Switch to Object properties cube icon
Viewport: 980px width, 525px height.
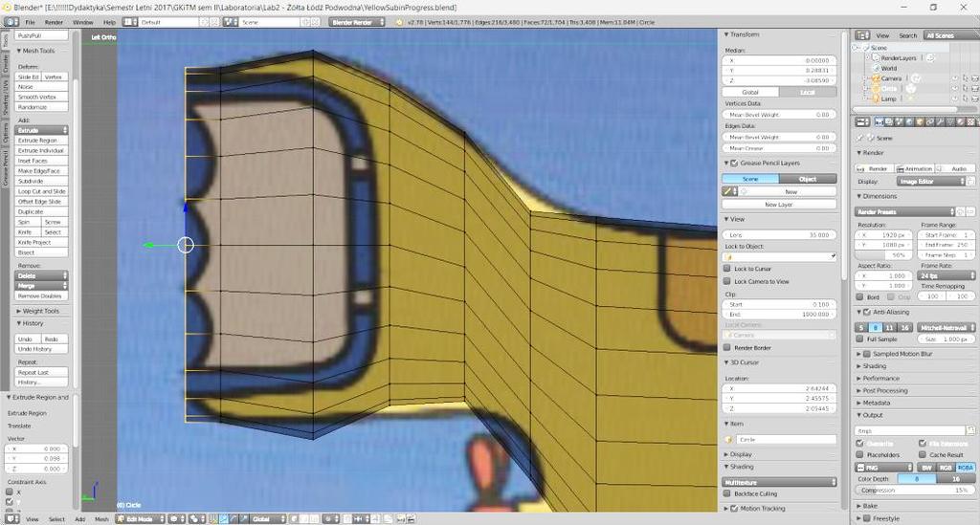(x=920, y=121)
